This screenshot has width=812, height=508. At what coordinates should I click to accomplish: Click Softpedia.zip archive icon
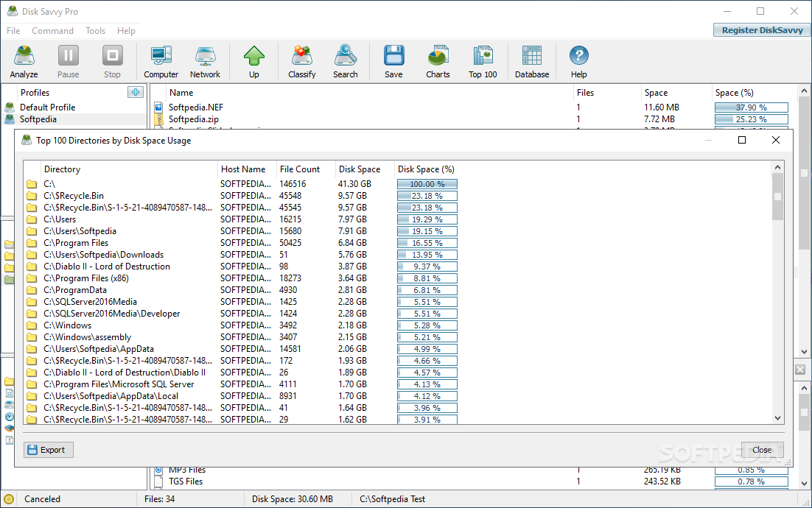pyautogui.click(x=158, y=119)
